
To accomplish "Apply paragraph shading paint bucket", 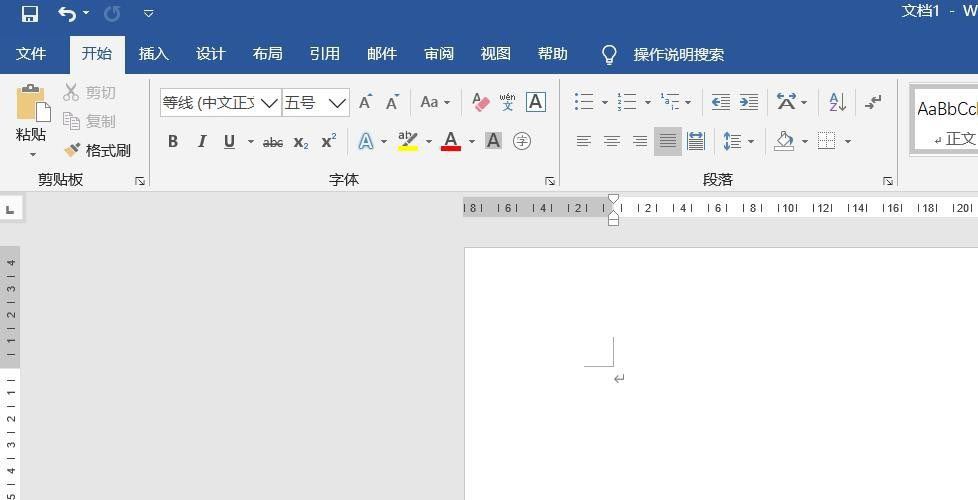I will [x=784, y=142].
